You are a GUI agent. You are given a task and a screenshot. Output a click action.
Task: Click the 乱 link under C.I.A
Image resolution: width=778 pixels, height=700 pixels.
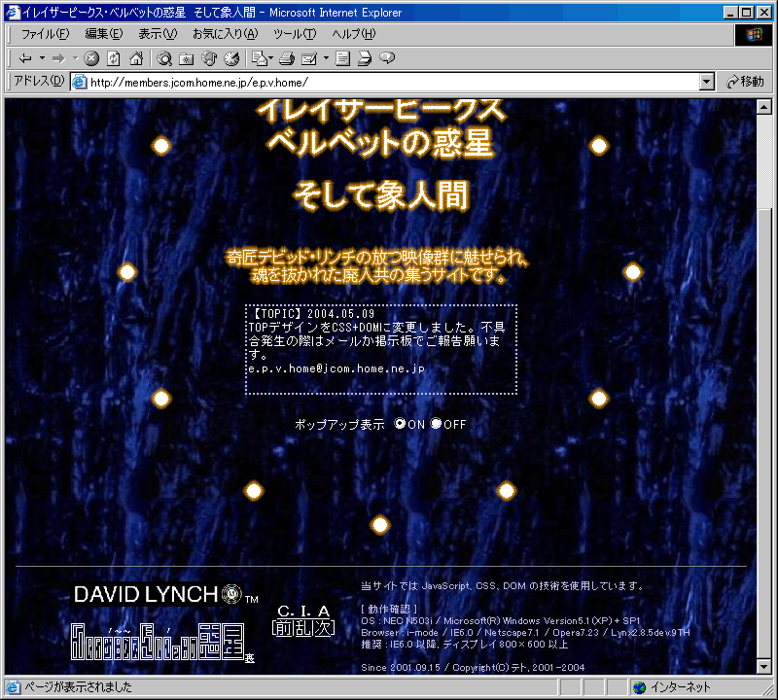click(302, 627)
